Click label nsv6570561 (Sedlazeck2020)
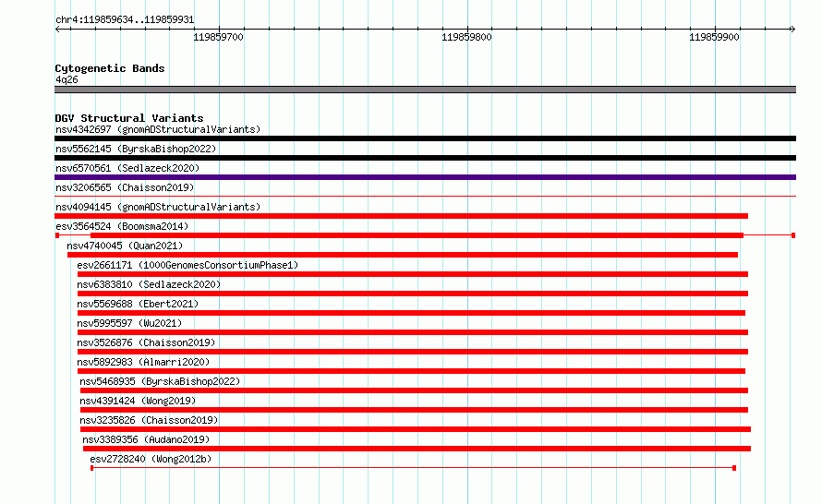 pyautogui.click(x=127, y=168)
